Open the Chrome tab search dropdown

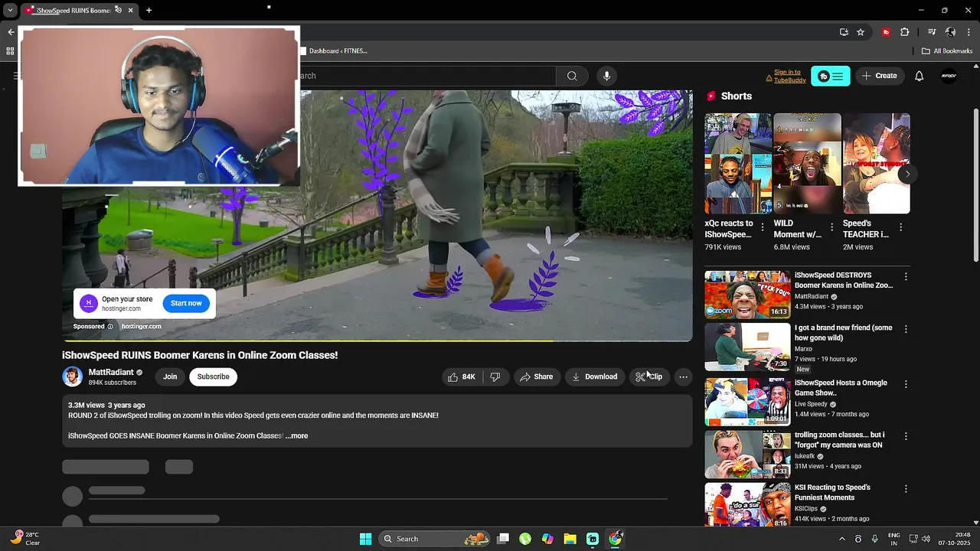click(x=10, y=11)
